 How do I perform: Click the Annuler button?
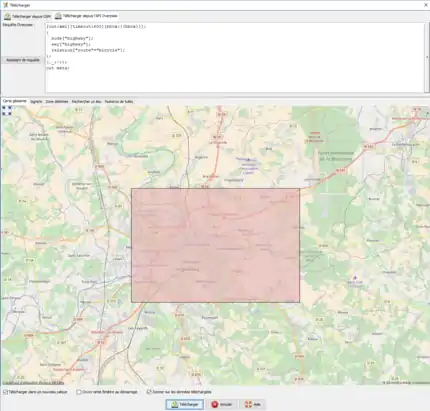221,404
